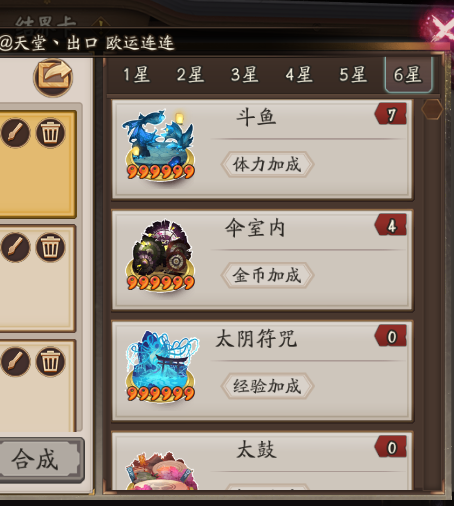Click the 体力加成 label on 斗鱼
The width and height of the screenshot is (454, 506).
pos(267,164)
